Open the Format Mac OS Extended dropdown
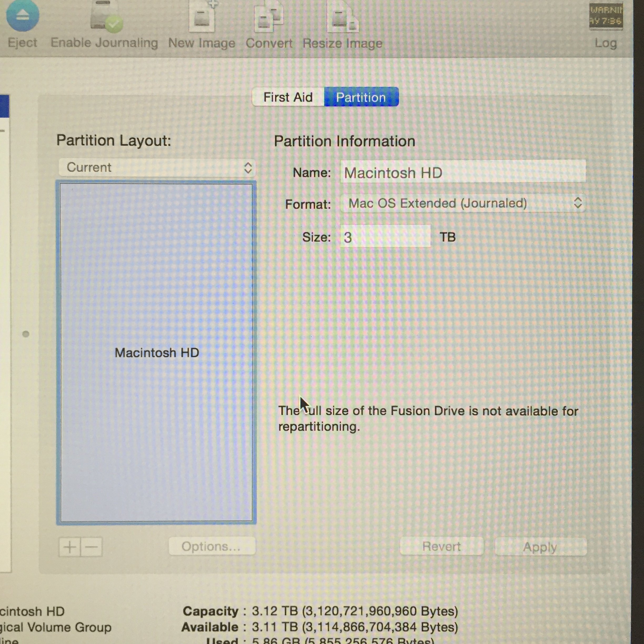 pos(463,203)
